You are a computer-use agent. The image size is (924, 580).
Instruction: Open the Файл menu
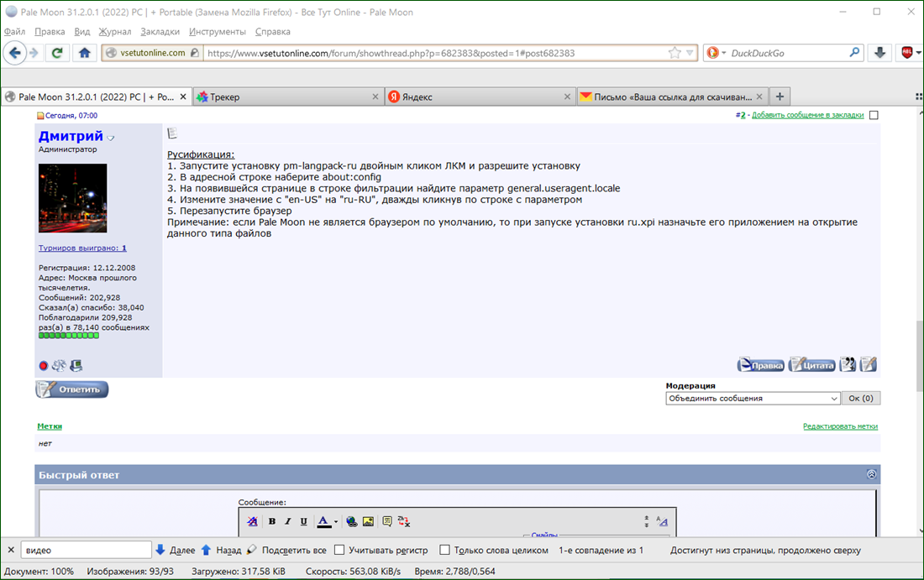15,31
